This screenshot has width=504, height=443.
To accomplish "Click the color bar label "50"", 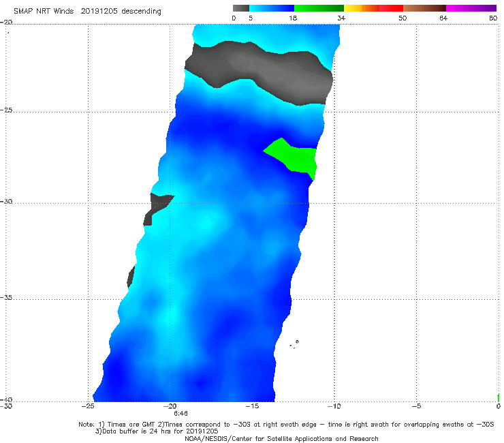I will click(x=403, y=18).
